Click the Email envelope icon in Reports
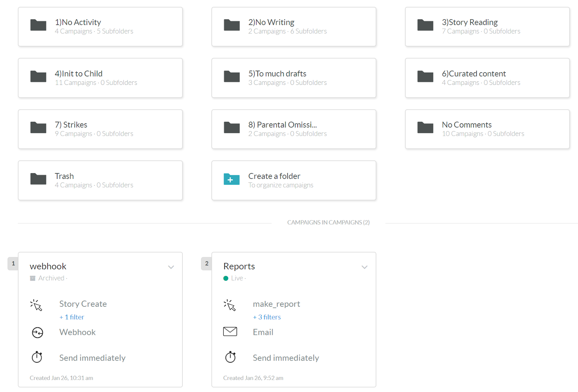Image resolution: width=578 pixels, height=392 pixels. [x=230, y=332]
